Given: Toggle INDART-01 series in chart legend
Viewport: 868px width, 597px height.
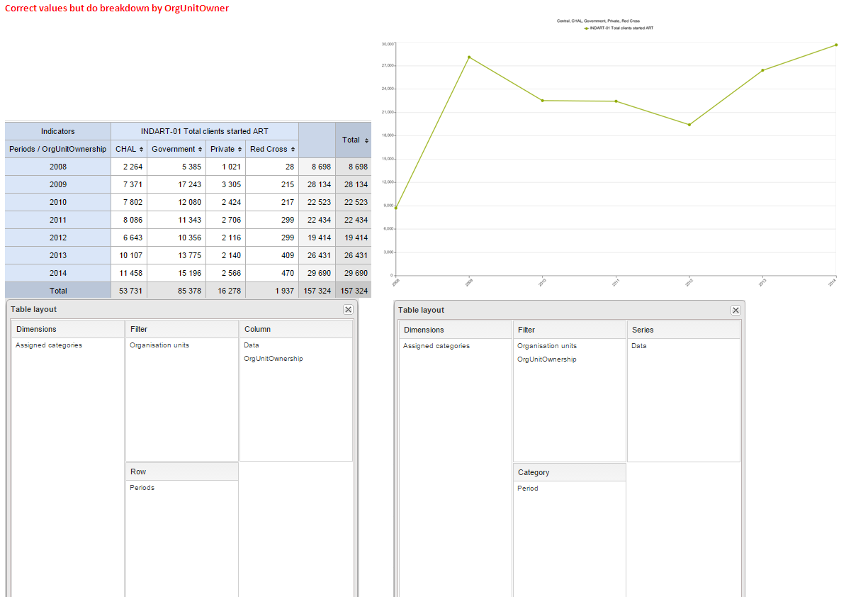Looking at the screenshot, I should coord(613,28).
